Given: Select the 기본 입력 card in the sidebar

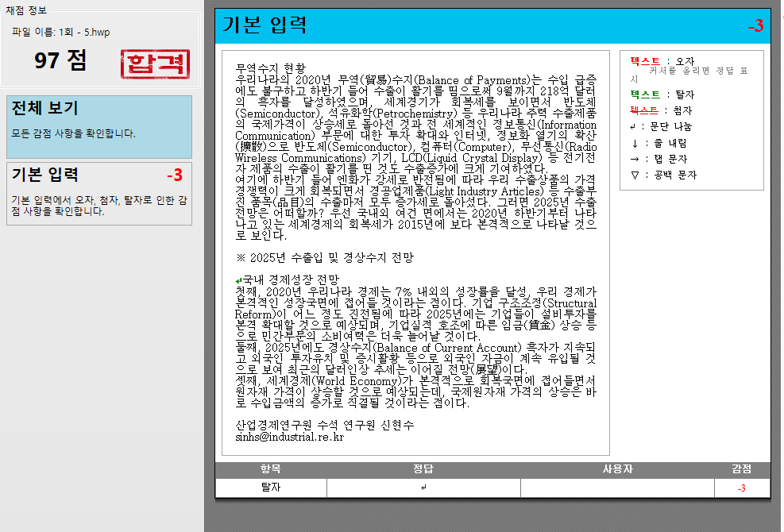Looking at the screenshot, I should coord(99,193).
